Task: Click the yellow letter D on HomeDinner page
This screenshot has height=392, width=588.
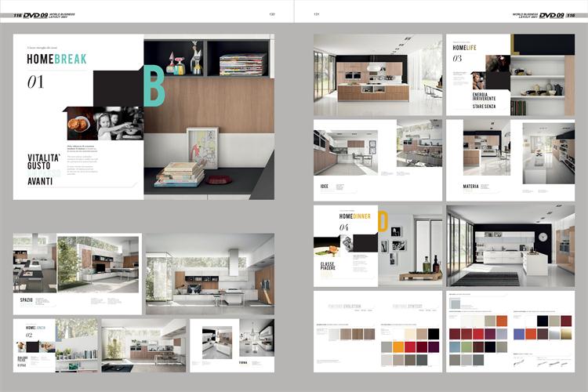Action: pos(382,221)
